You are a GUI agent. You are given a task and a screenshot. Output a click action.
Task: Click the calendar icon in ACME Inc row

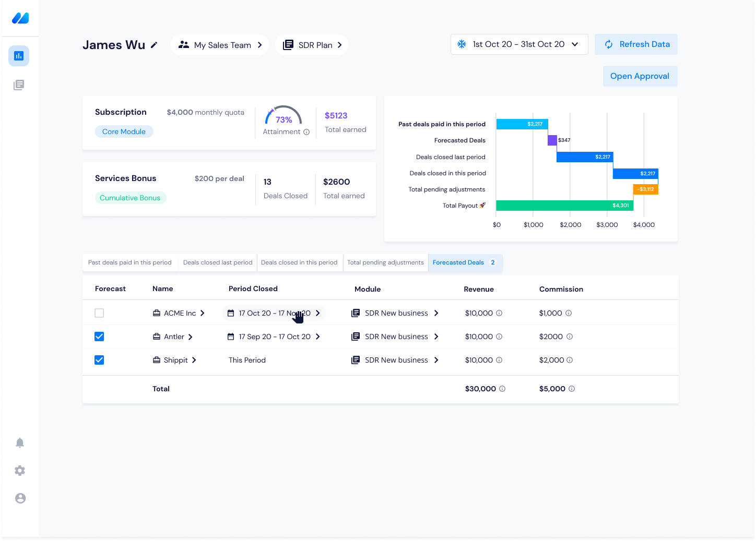[231, 313]
